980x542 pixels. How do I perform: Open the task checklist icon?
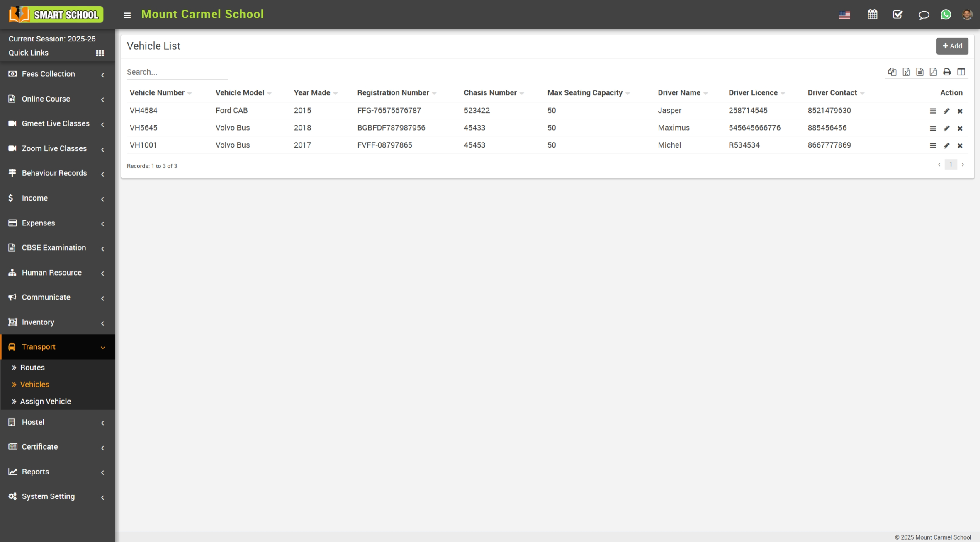[897, 15]
